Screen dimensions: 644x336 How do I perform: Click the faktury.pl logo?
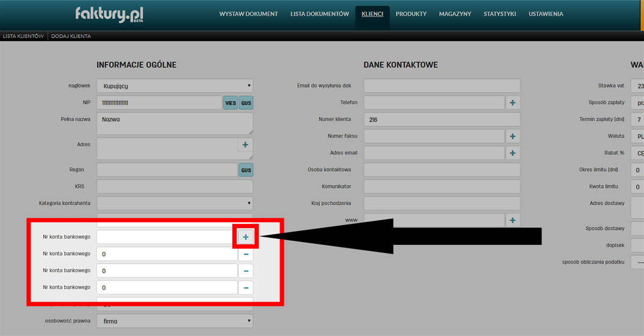(x=109, y=14)
